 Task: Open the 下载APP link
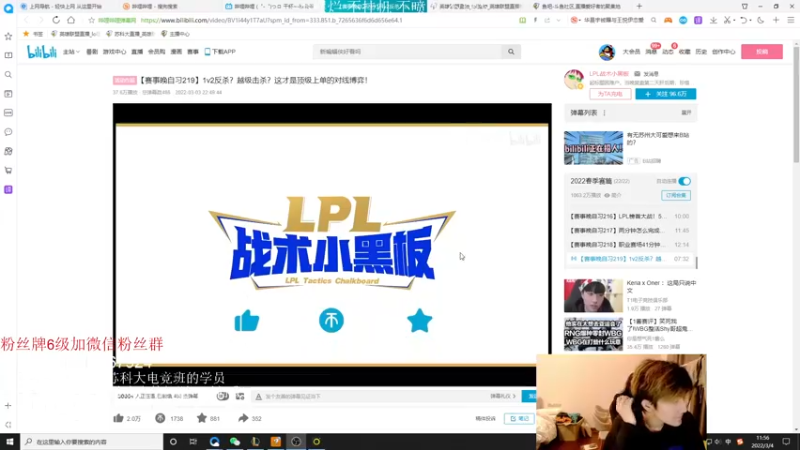pyautogui.click(x=220, y=52)
